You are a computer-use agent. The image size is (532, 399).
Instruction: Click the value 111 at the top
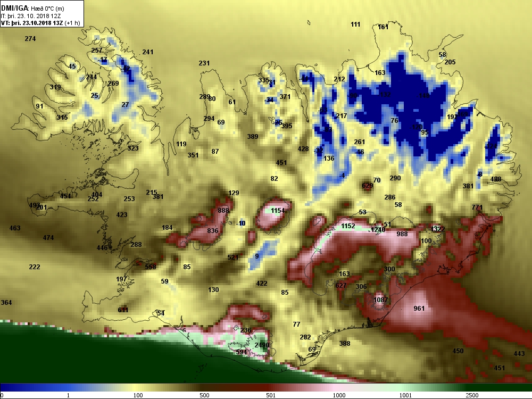(355, 24)
